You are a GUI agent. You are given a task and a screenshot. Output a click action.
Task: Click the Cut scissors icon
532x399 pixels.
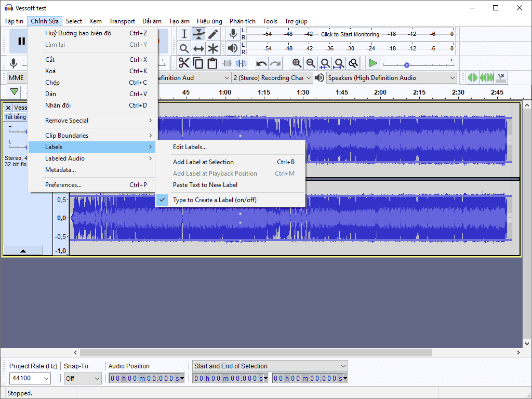[184, 63]
